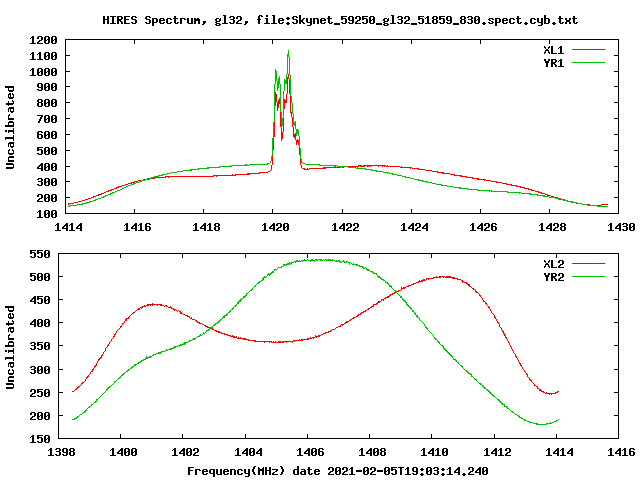Click the 1430 x-axis tick label
The width and height of the screenshot is (640, 480).
621,227
